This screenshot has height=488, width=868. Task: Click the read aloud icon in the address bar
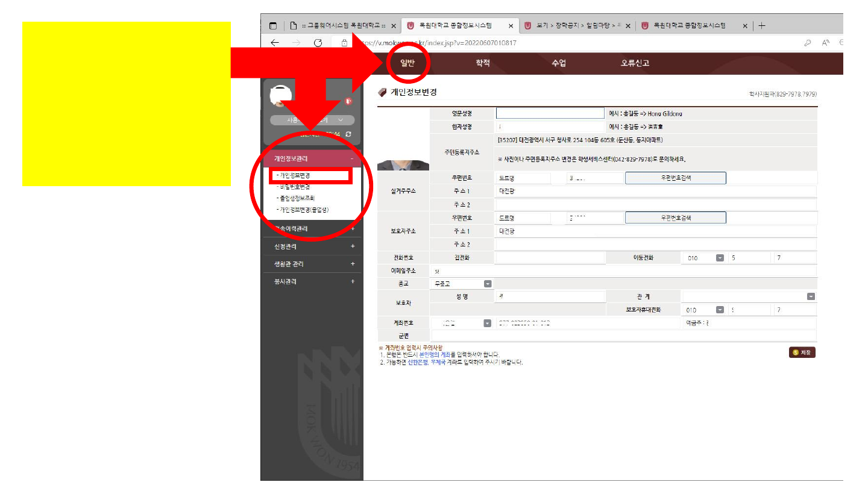point(825,43)
